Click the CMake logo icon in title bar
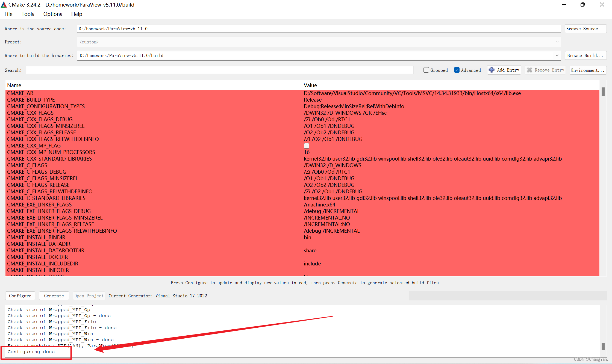Screen dimensions: 612x364 pos(4,5)
